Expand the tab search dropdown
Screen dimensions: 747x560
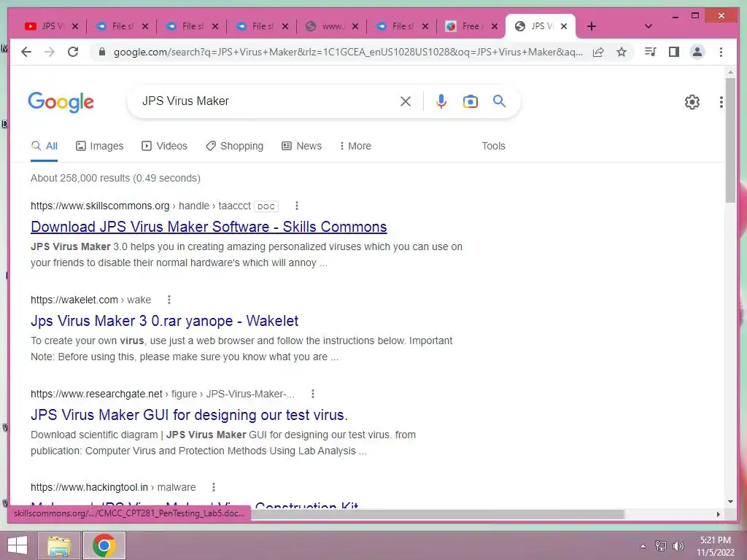click(648, 26)
